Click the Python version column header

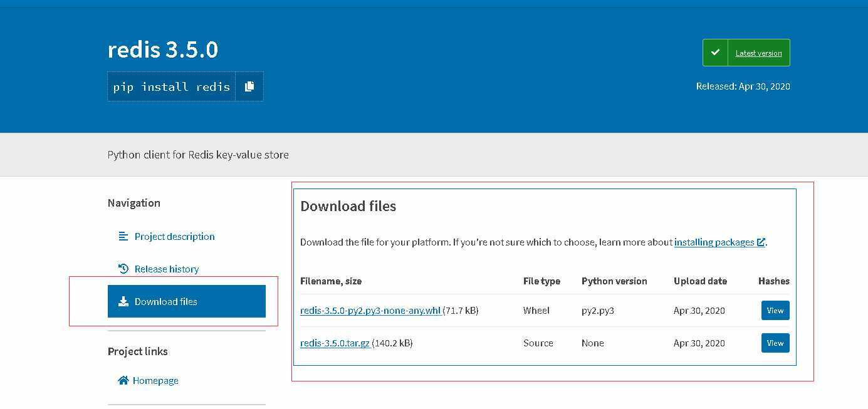click(614, 281)
